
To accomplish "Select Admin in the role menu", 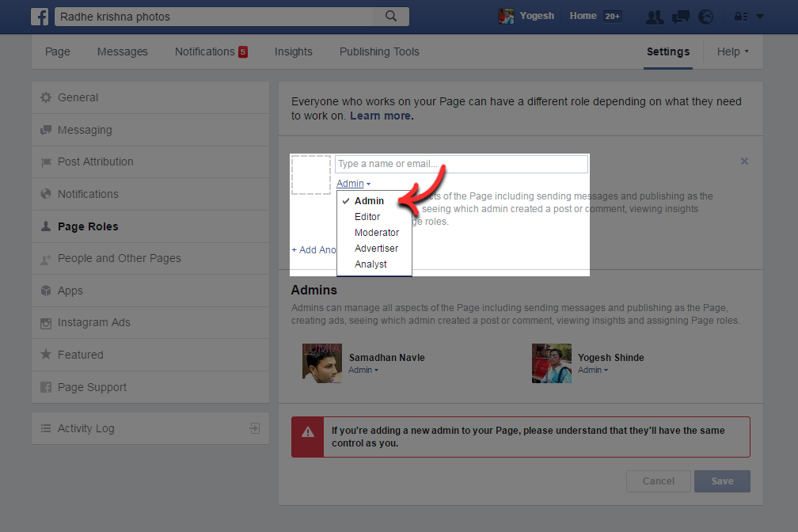I will click(x=374, y=200).
